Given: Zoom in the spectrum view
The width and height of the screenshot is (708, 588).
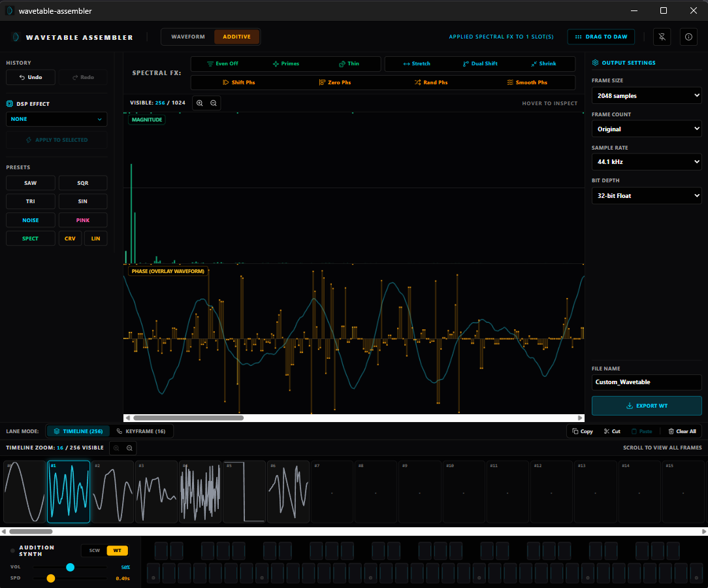Looking at the screenshot, I should tap(200, 103).
